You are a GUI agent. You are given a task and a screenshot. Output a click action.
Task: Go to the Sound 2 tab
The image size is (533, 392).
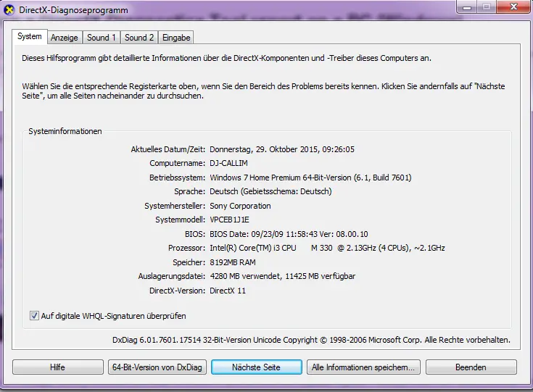139,38
